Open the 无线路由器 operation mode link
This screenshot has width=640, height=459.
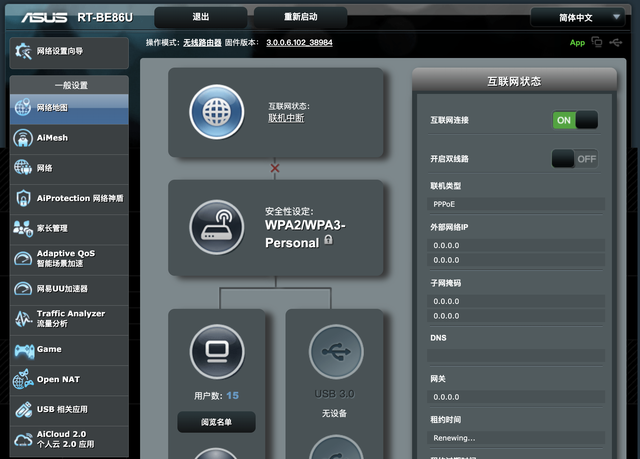point(202,42)
